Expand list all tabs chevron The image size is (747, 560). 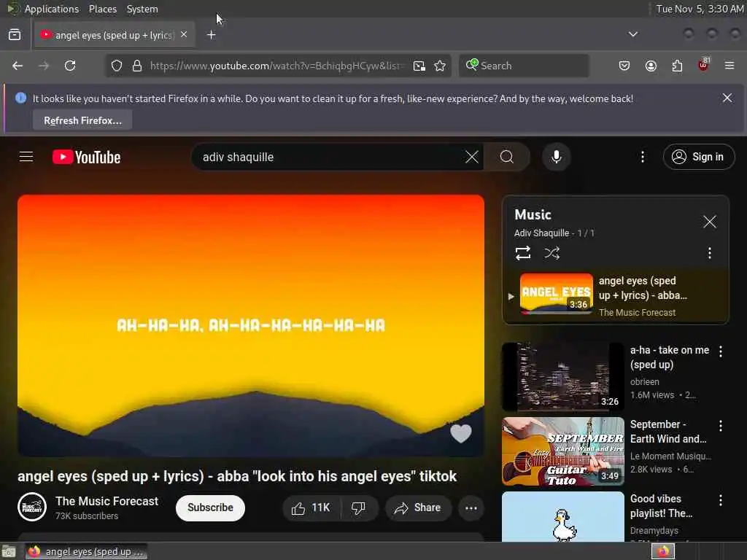[632, 34]
